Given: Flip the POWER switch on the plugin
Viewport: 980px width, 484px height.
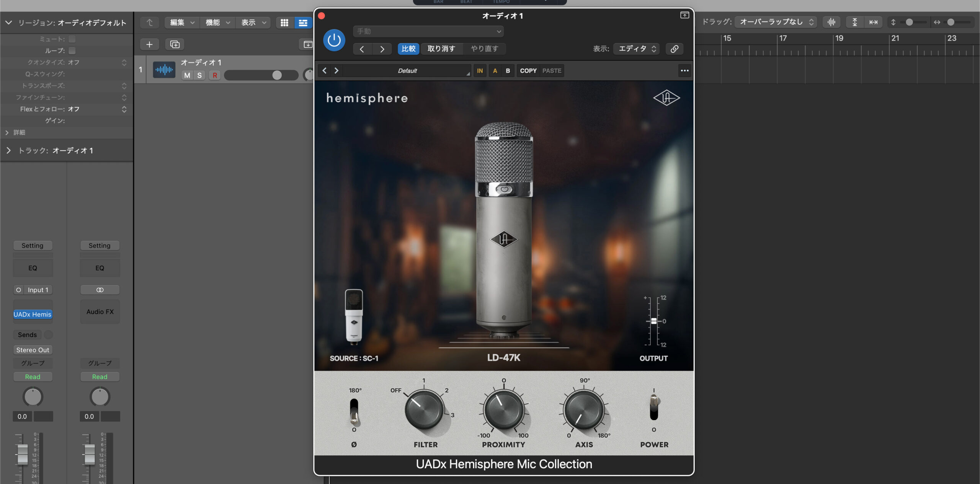Looking at the screenshot, I should click(x=654, y=407).
